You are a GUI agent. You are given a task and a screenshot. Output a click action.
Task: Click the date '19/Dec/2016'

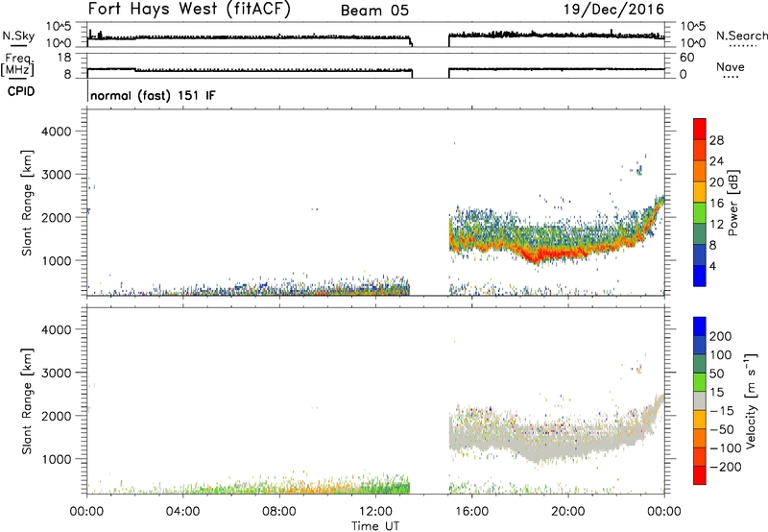coord(613,10)
